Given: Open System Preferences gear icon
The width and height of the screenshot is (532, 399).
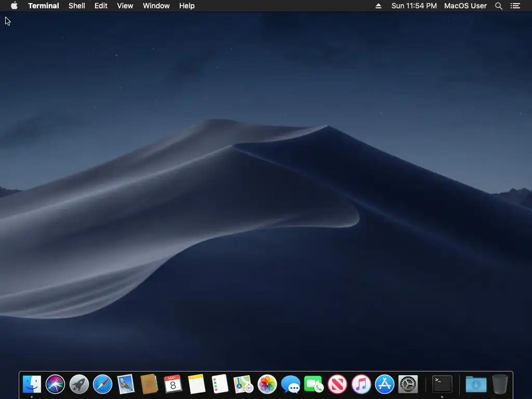Looking at the screenshot, I should click(x=408, y=384).
